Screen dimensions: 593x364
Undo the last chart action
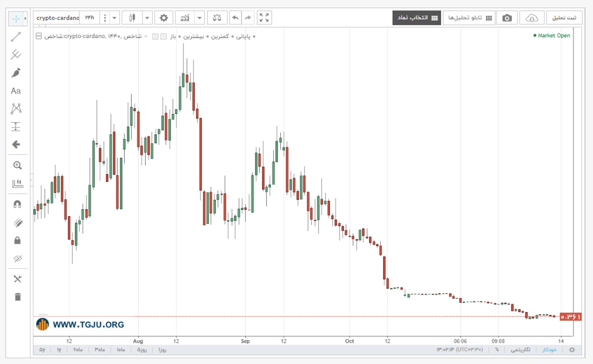point(236,18)
